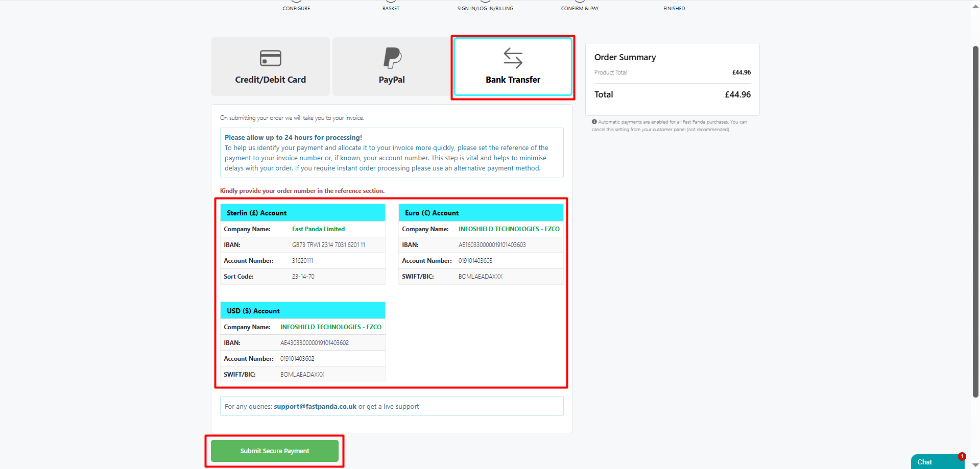Click USD account SWIFT/BIC BOMLAEADAXXX

pyautogui.click(x=302, y=375)
